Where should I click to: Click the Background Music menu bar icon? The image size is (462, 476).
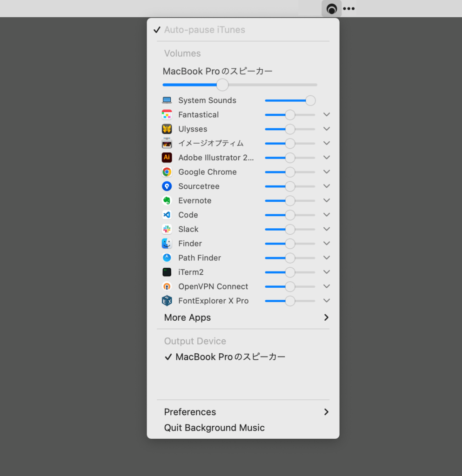tap(331, 8)
